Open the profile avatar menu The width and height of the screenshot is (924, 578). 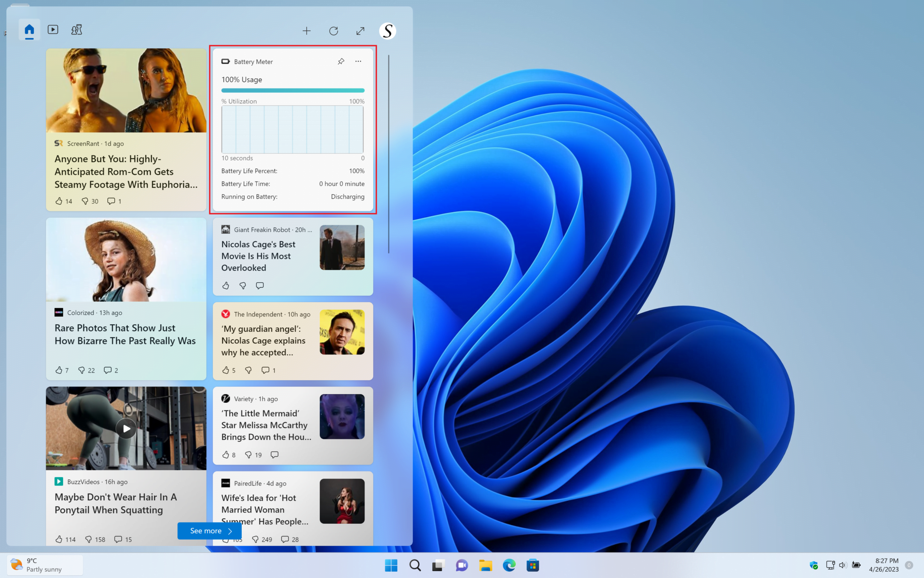tap(387, 31)
